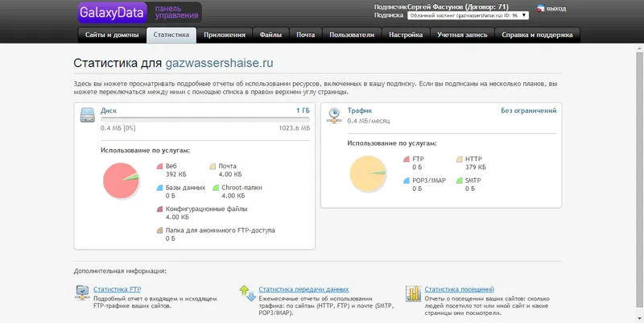
Task: Click the панель управления label
Action: click(x=176, y=12)
